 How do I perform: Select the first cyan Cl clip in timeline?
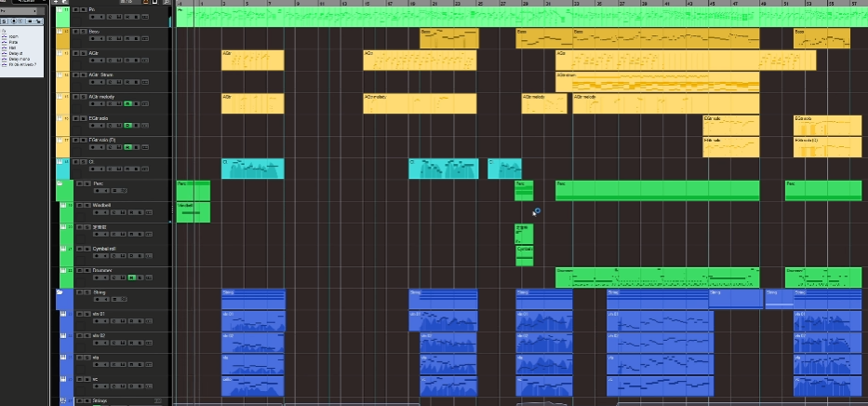pyautogui.click(x=252, y=169)
